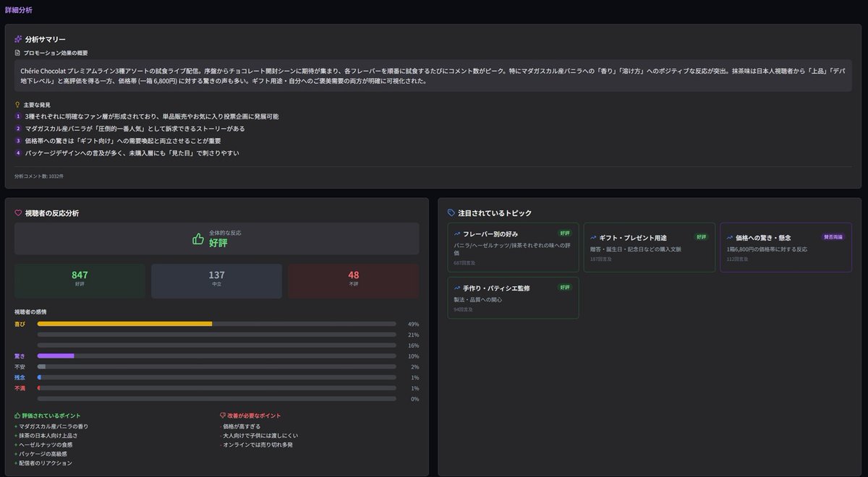
Task: Click the 好評 badge on ギフト・プレゼント用途
Action: [701, 237]
